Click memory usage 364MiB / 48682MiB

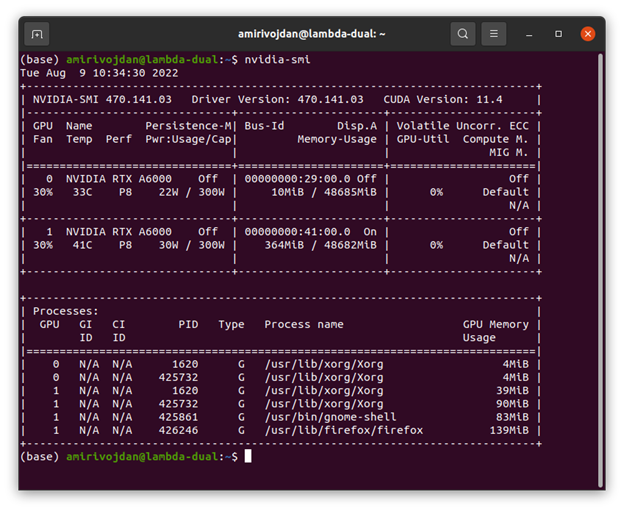coord(320,245)
